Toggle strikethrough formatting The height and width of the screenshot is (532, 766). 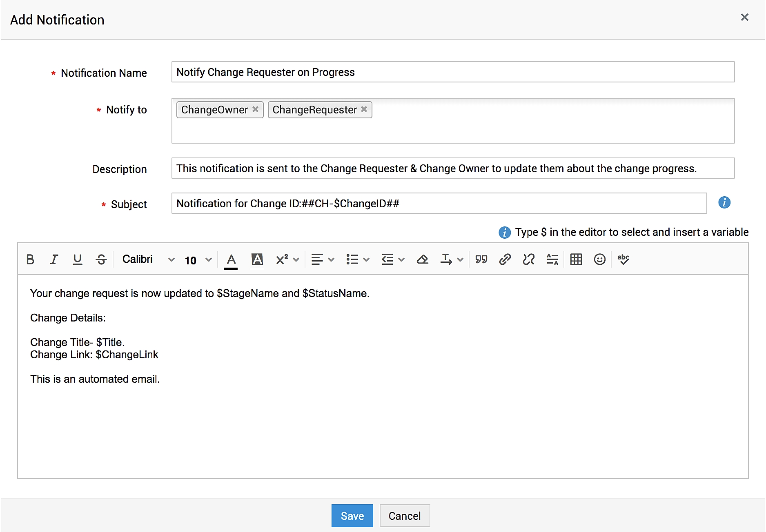point(101,259)
